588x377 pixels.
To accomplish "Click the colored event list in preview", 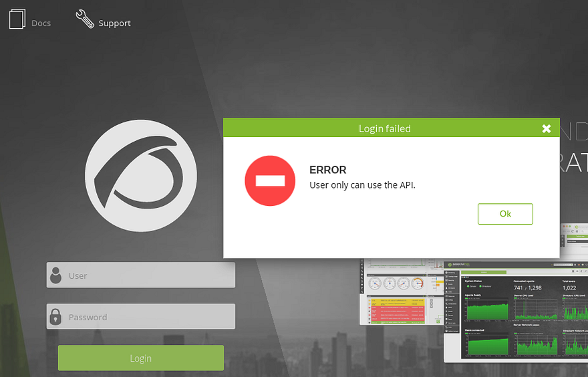I will tap(398, 310).
